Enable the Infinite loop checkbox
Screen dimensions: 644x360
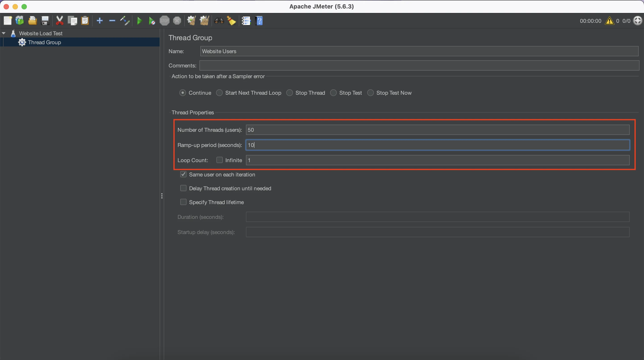tap(220, 160)
